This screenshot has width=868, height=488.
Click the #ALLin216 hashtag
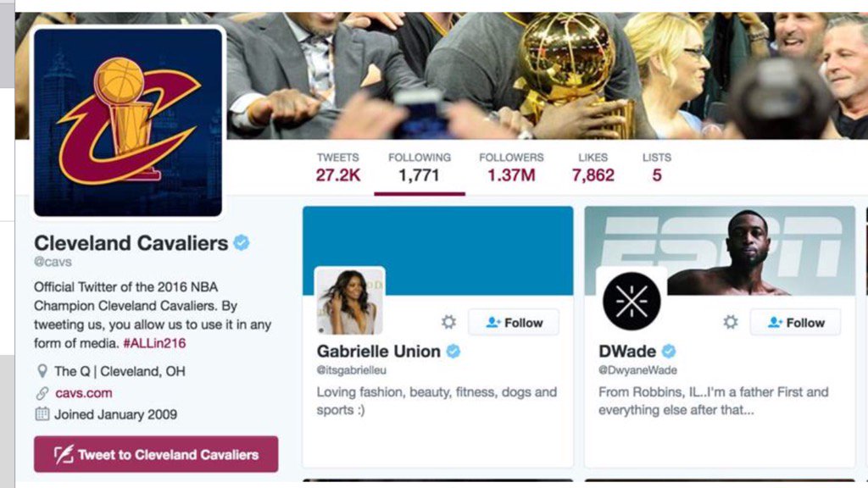(154, 343)
